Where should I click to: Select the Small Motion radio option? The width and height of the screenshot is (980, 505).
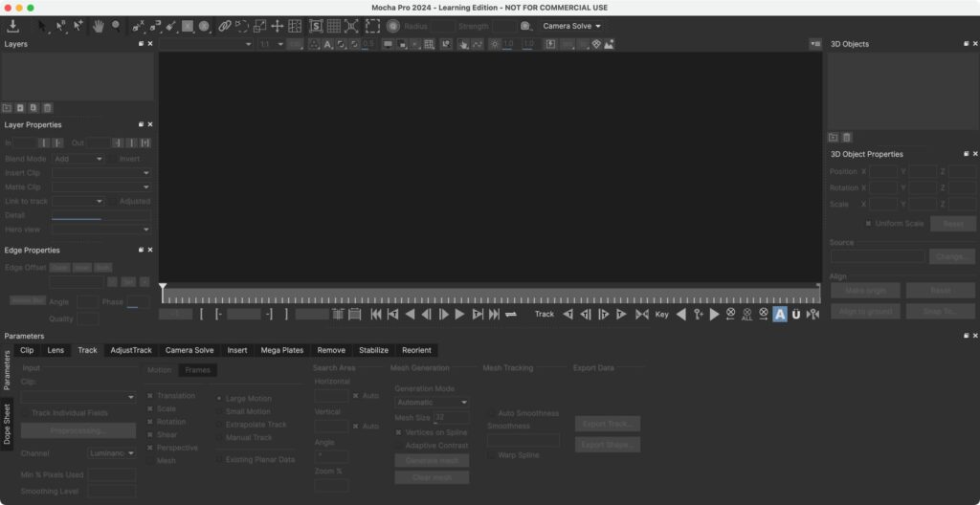point(219,412)
